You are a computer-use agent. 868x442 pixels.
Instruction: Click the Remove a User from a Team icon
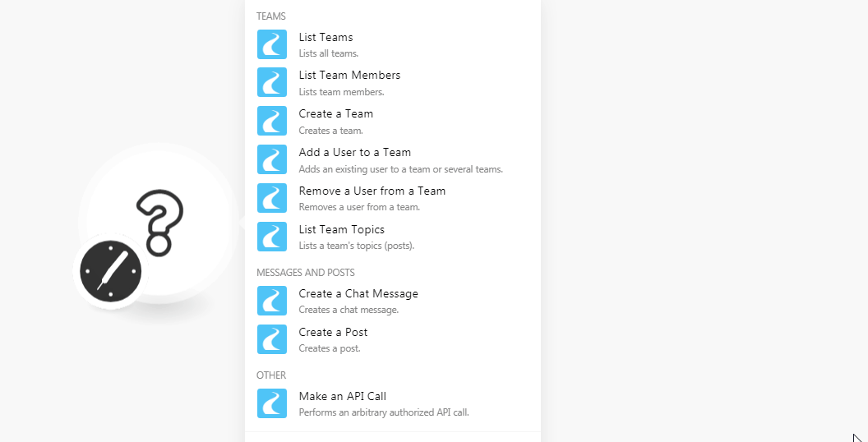(x=272, y=198)
